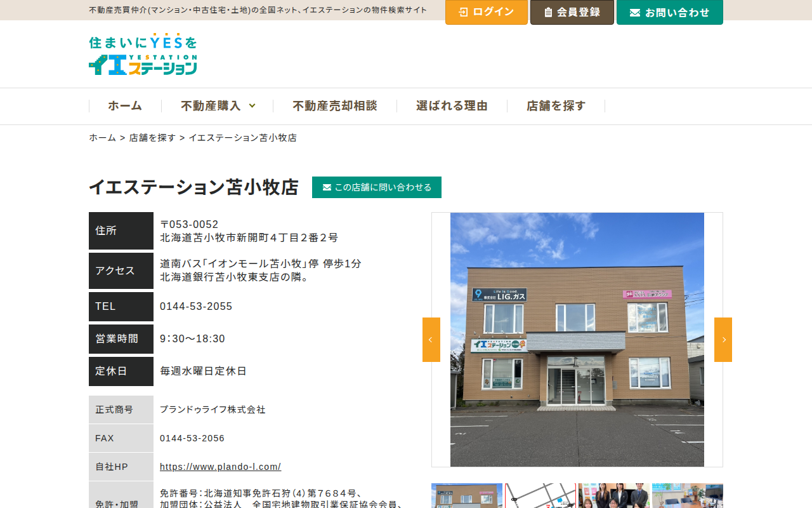Open the plando-l.com company website link

tap(220, 467)
